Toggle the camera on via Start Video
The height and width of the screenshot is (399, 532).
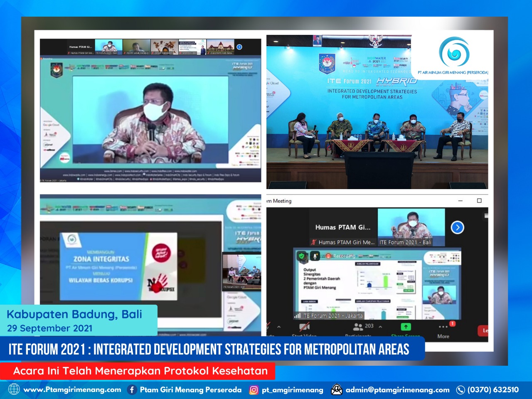tap(304, 326)
